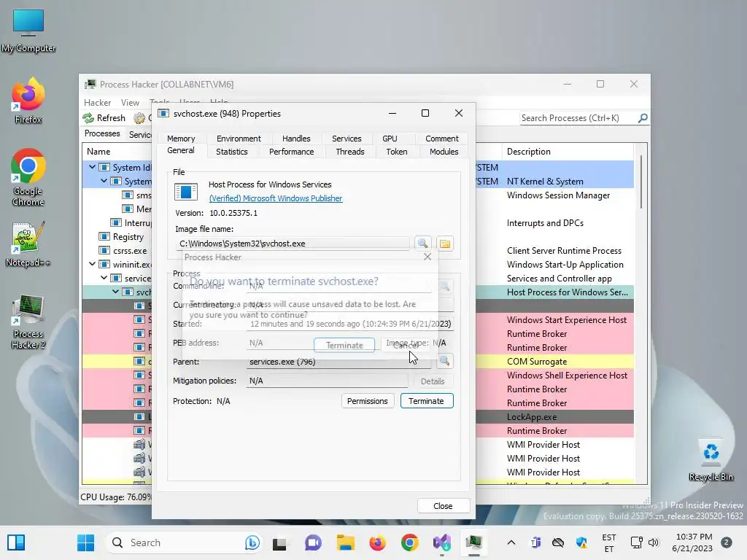Select the Processes tab in main window
The height and width of the screenshot is (560, 747).
pyautogui.click(x=102, y=133)
